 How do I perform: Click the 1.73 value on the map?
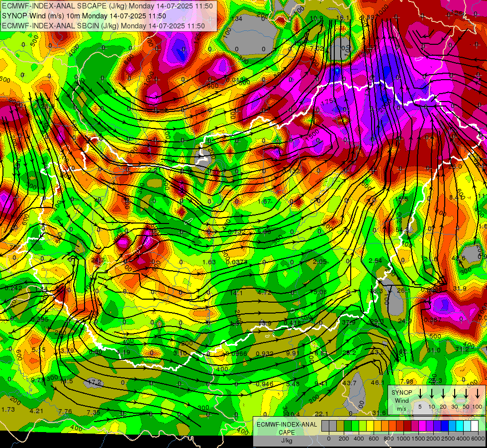click(8, 410)
